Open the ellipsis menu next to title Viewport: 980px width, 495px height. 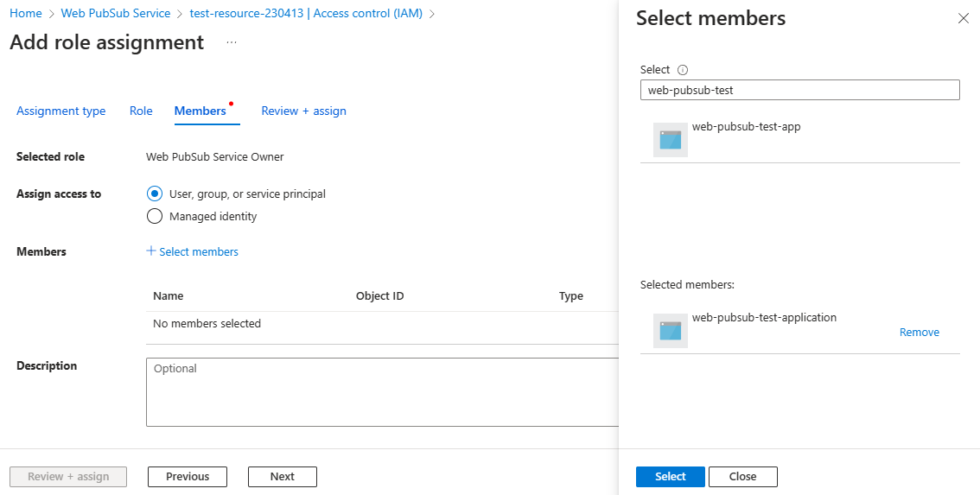(232, 42)
